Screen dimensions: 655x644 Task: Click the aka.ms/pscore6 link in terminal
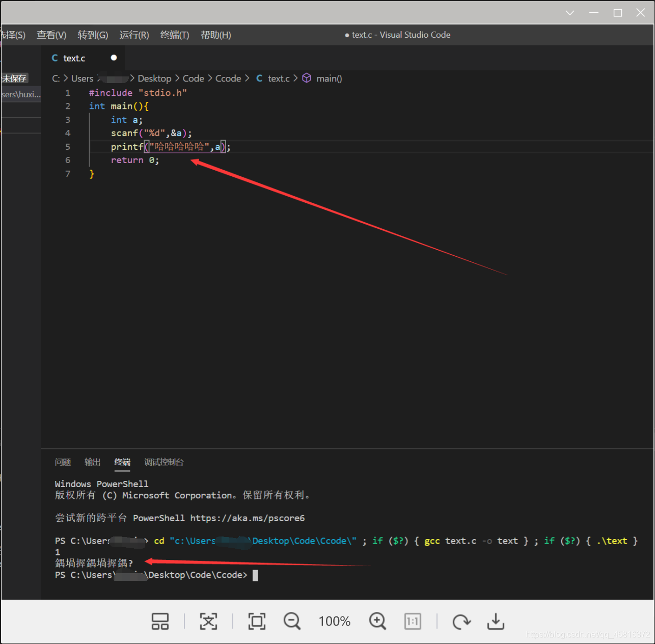coord(248,518)
